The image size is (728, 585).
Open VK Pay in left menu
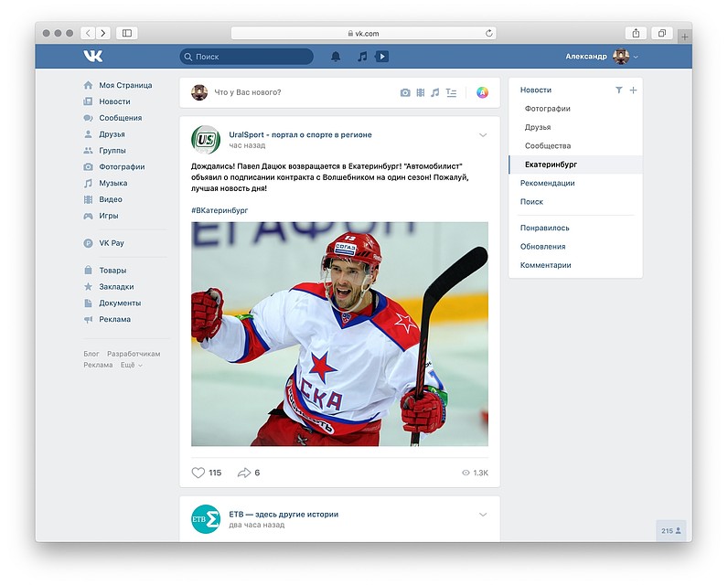coord(104,242)
